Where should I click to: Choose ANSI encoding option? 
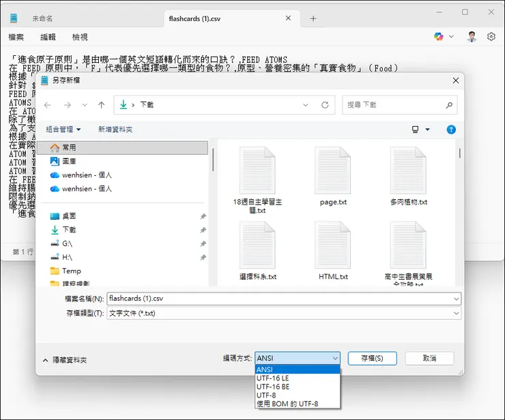tap(298, 370)
